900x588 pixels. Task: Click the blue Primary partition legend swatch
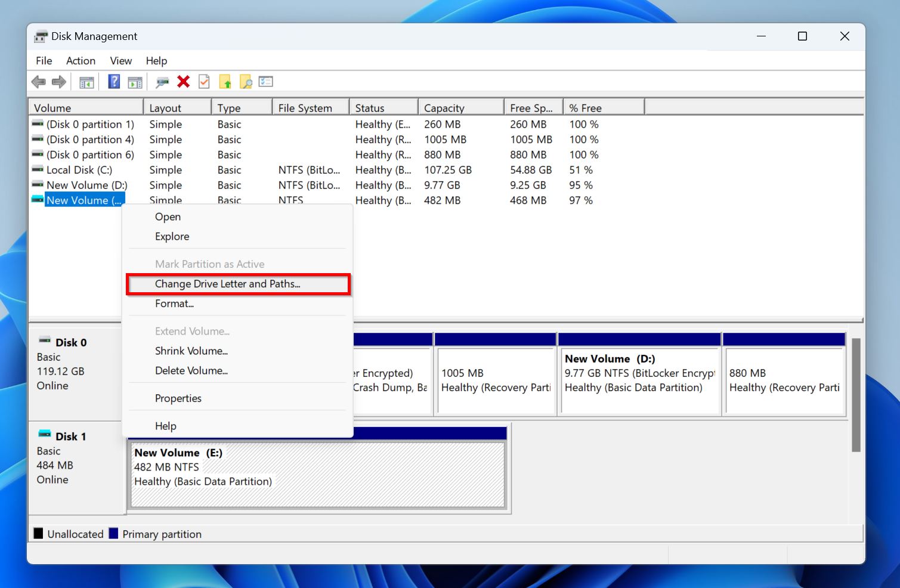(x=114, y=533)
